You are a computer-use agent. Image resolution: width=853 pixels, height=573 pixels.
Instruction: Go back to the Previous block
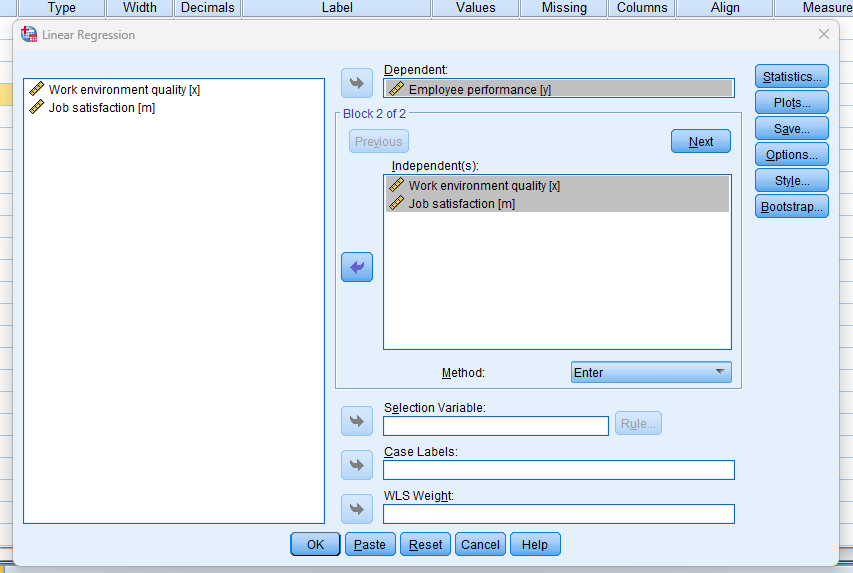tap(379, 141)
